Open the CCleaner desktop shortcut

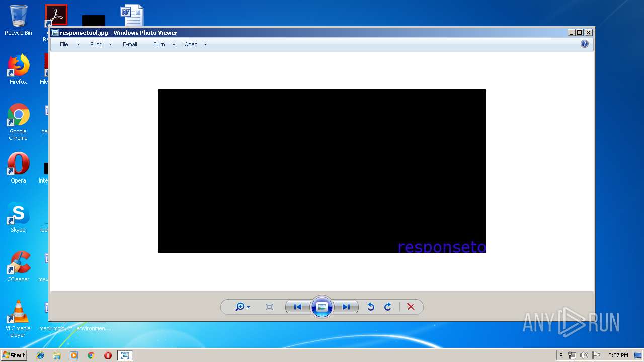(18, 266)
